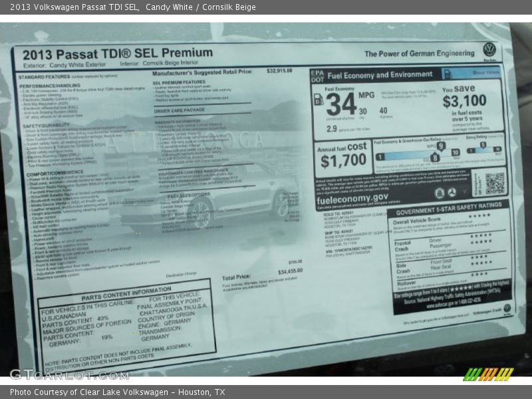Click the annual fuel cost $1,700
The width and height of the screenshot is (532, 399).
[x=343, y=161]
